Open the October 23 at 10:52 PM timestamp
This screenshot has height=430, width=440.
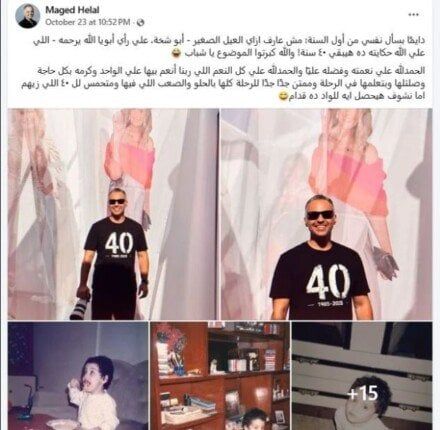(87, 22)
